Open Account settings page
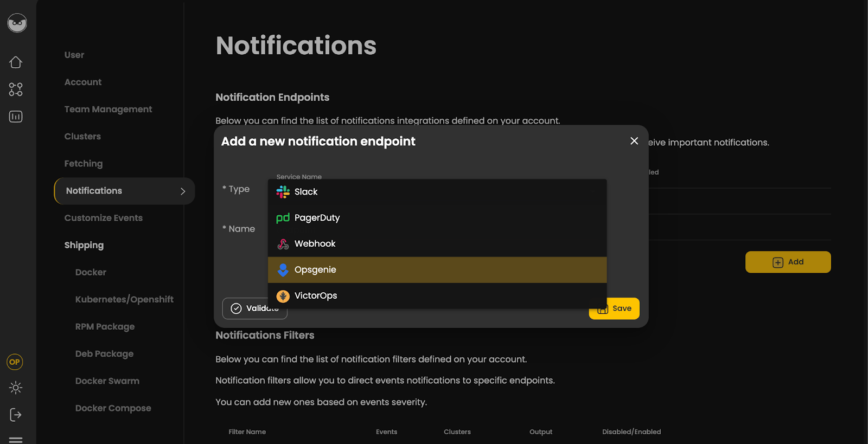Image resolution: width=868 pixels, height=444 pixels. pos(83,82)
